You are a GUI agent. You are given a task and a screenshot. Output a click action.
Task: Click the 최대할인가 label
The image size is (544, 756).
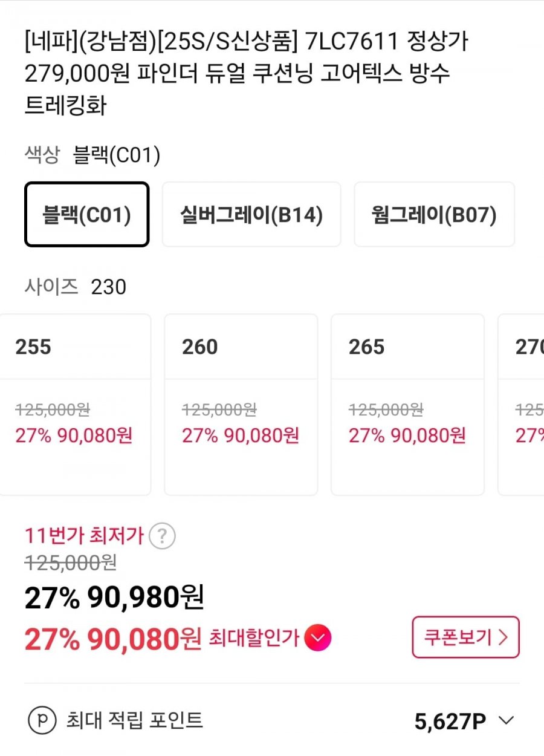point(254,638)
